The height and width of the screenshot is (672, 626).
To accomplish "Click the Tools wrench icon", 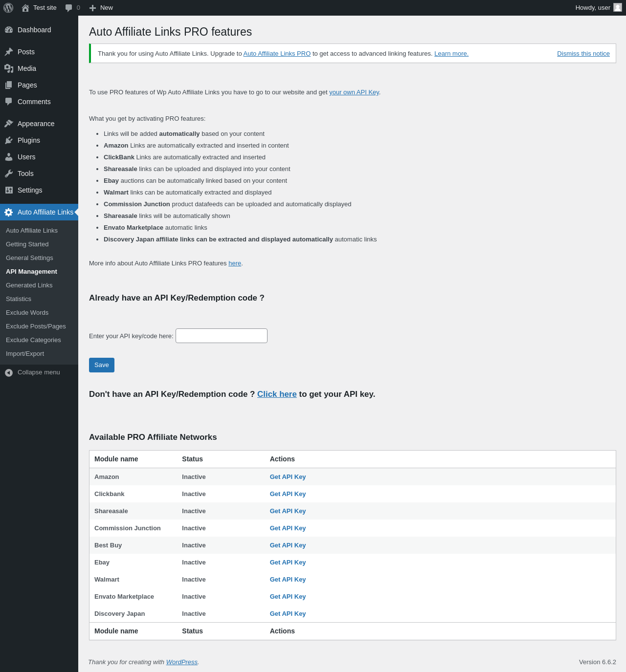I will [9, 173].
